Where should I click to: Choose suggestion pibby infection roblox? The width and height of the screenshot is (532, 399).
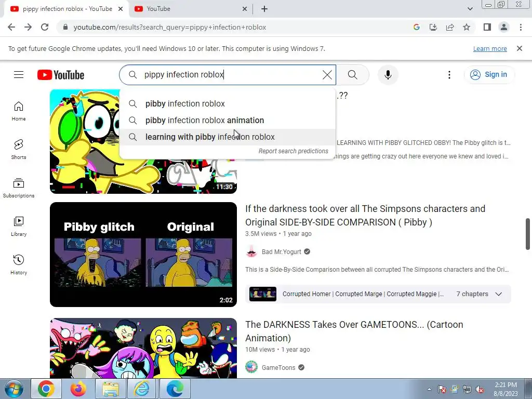(228, 103)
